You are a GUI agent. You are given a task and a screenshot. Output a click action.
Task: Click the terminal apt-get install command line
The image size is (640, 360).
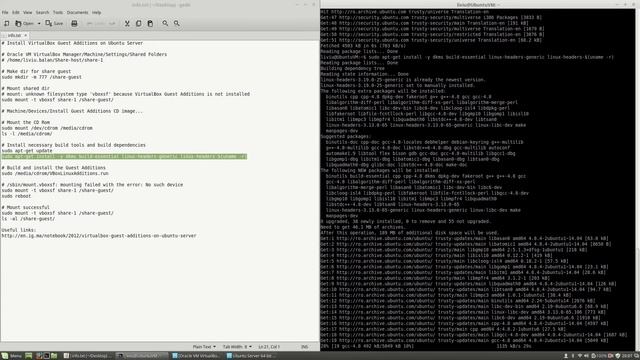467,57
